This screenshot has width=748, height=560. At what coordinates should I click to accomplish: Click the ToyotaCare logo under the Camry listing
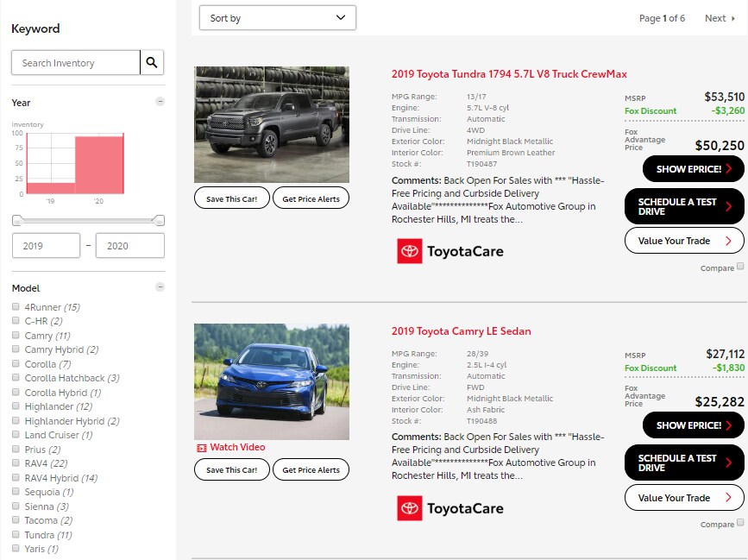click(449, 508)
